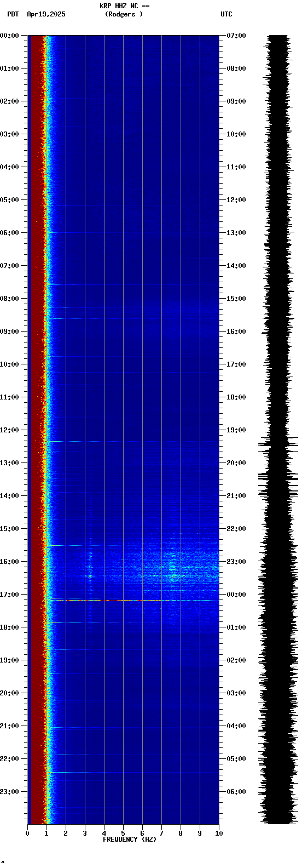The width and height of the screenshot is (302, 868).
Task: Click the 23:00 UTC time label
Action: tap(236, 562)
